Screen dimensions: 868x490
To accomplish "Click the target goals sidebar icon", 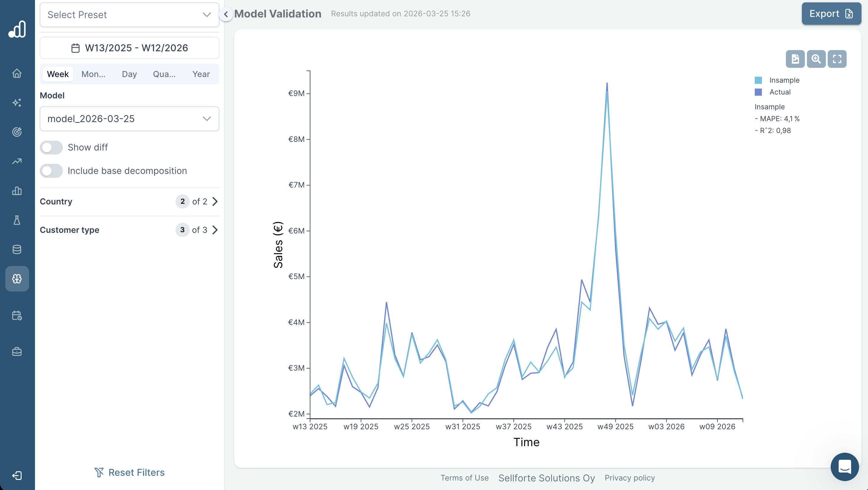I will pos(17,132).
